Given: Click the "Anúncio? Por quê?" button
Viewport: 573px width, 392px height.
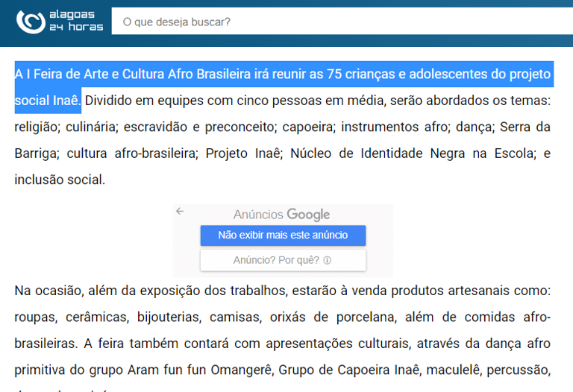Looking at the screenshot, I should (276, 260).
